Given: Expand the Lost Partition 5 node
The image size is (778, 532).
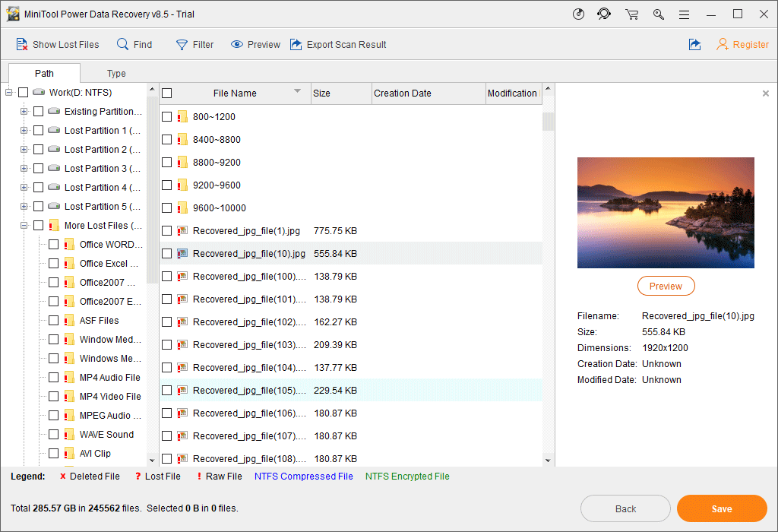Looking at the screenshot, I should click(x=24, y=207).
